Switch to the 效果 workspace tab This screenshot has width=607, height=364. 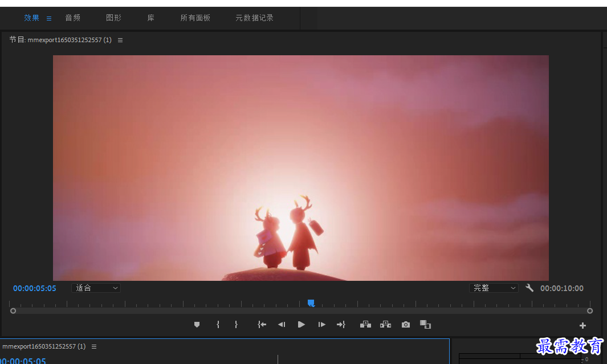point(31,18)
